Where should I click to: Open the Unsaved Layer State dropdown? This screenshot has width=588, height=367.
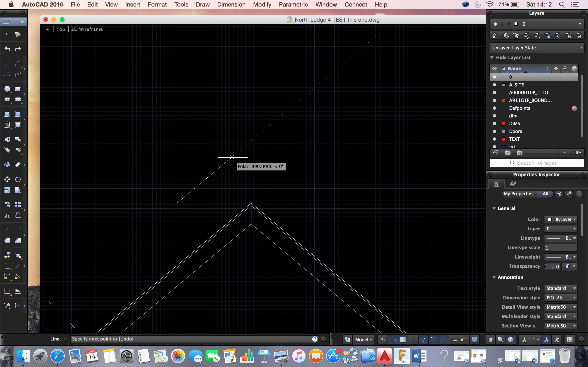pyautogui.click(x=537, y=48)
